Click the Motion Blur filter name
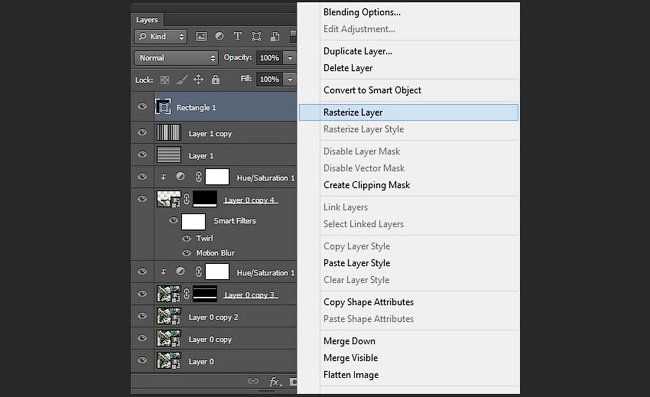650x397 pixels. coord(215,253)
